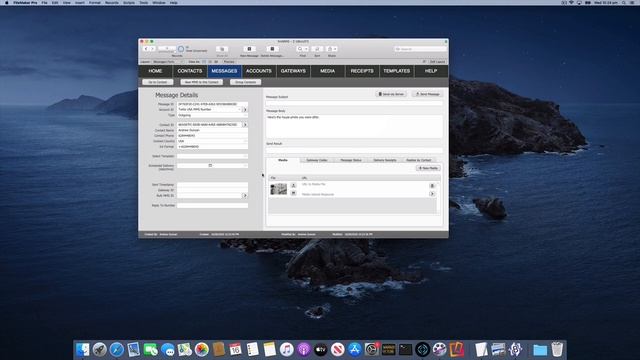640x360 pixels.
Task: Click the Go to Contact button
Action: (158, 82)
